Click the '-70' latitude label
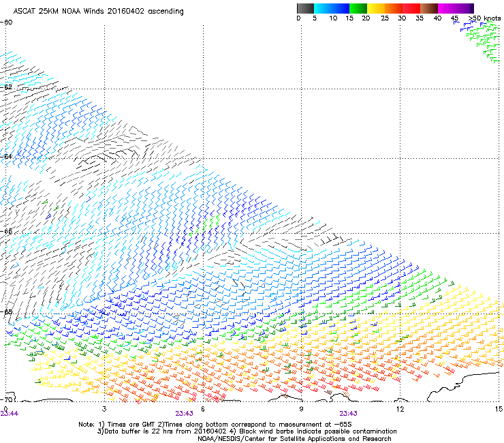The width and height of the screenshot is (504, 443). pyautogui.click(x=6, y=399)
